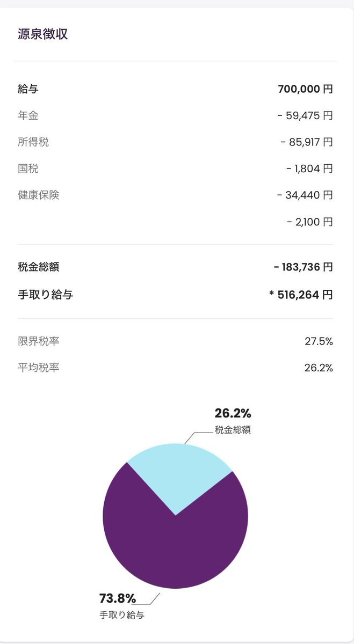Click the 源泉徴収 heading
The height and width of the screenshot is (644, 354).
42,34
